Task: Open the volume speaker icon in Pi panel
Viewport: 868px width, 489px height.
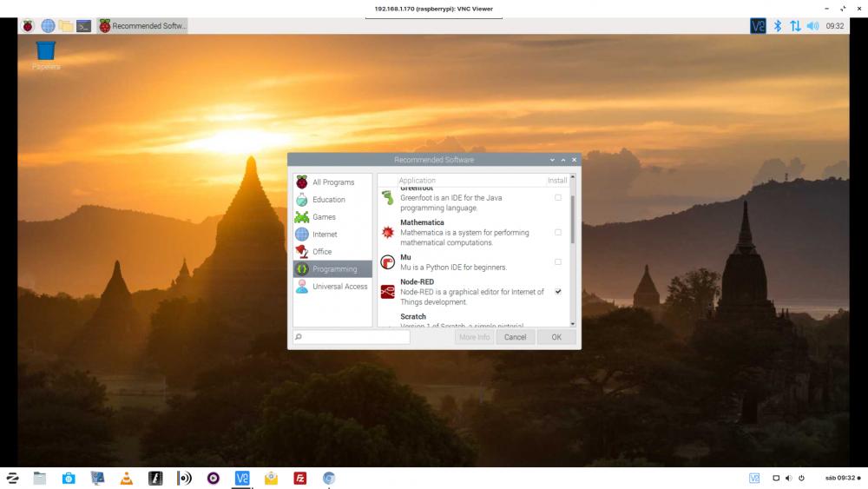Action: 812,25
